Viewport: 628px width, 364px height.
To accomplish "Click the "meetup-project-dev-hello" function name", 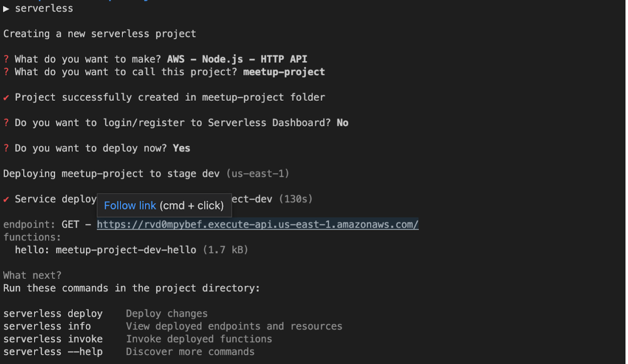I will pos(126,250).
